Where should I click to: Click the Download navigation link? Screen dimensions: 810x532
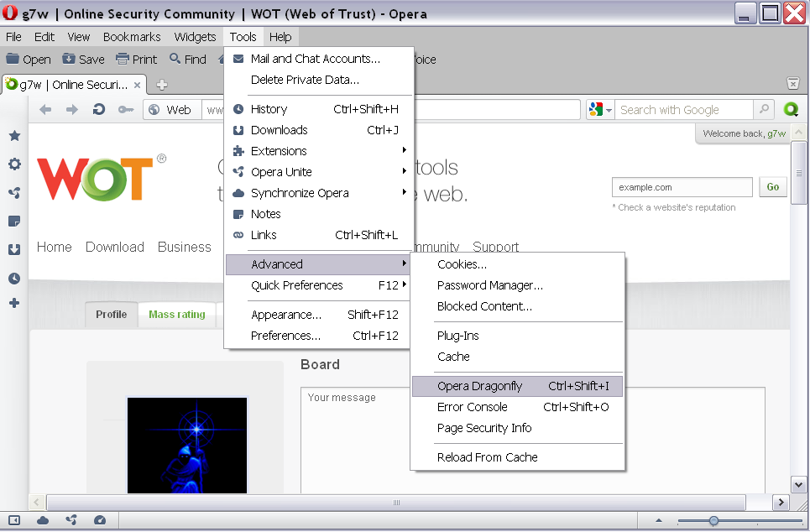115,247
